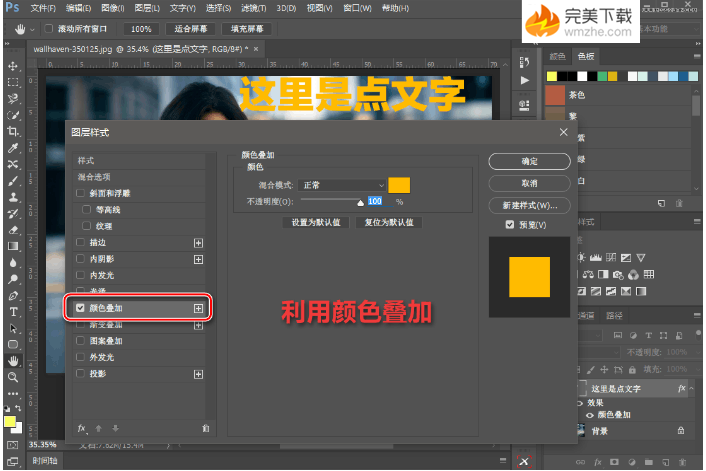Select the Zoom tool in left toolbar
Viewport: 706px width, 471px height.
pos(13,377)
